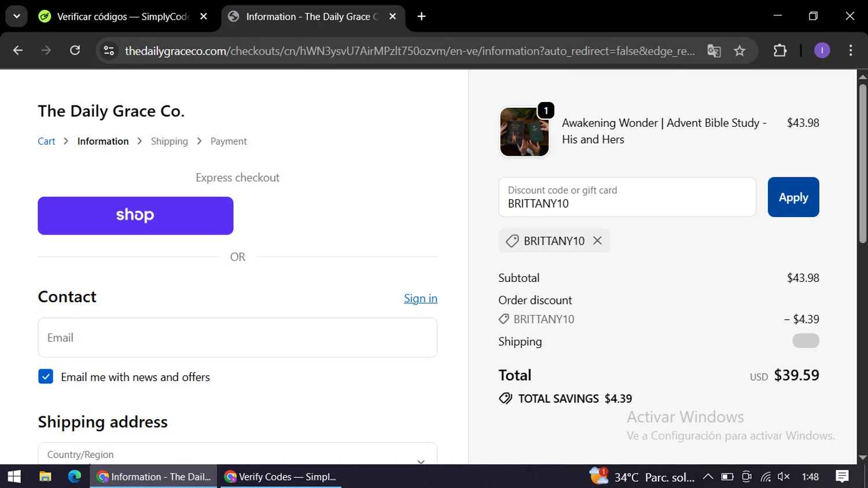
Task: Click the order discount amount $4.39
Action: tap(801, 319)
